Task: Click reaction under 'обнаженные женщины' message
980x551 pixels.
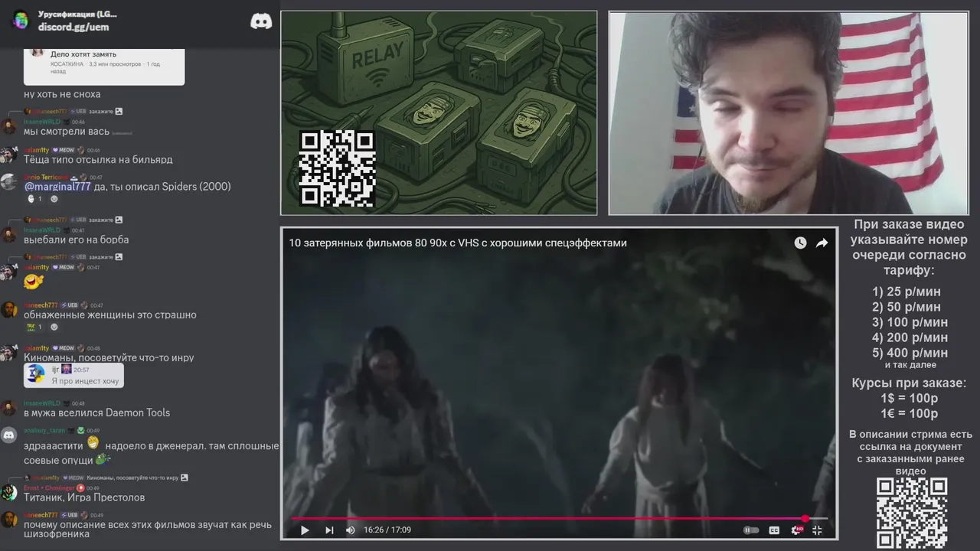Action: (34, 327)
